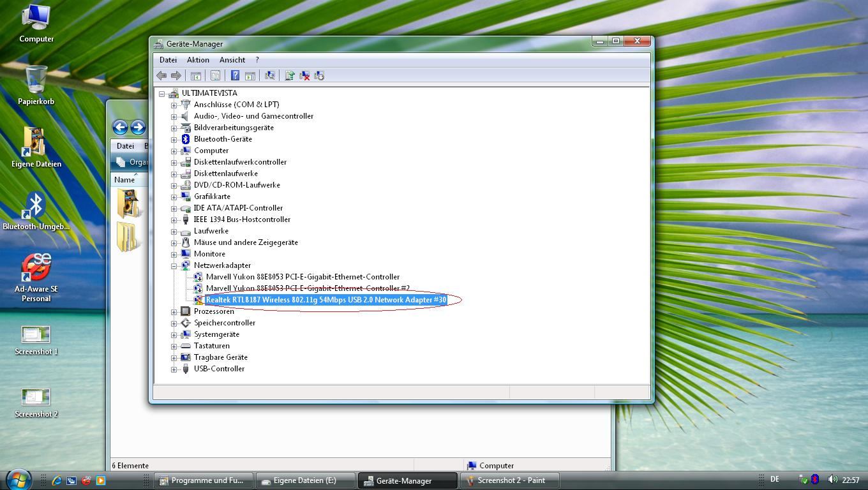
Task: Open the Papierkorb desktop icon
Action: pyautogui.click(x=36, y=85)
